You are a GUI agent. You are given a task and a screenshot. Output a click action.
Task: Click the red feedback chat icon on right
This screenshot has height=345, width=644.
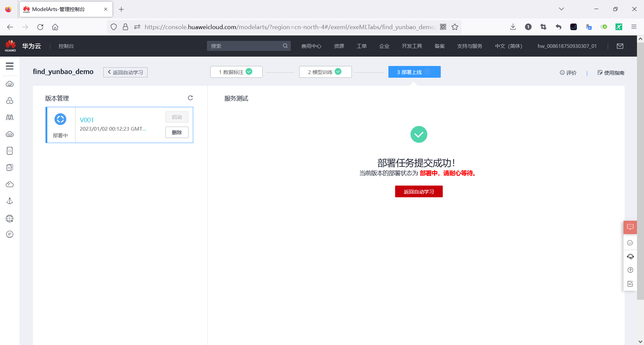630,227
